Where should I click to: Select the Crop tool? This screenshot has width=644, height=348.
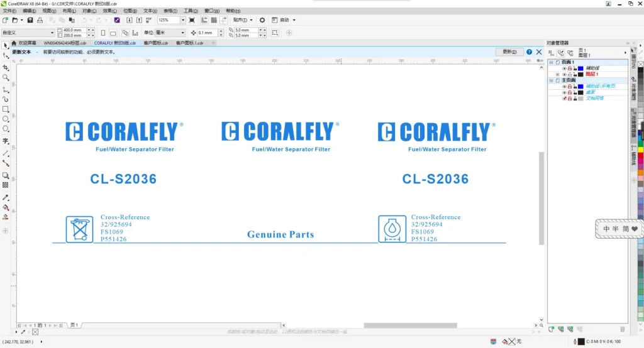pyautogui.click(x=5, y=67)
